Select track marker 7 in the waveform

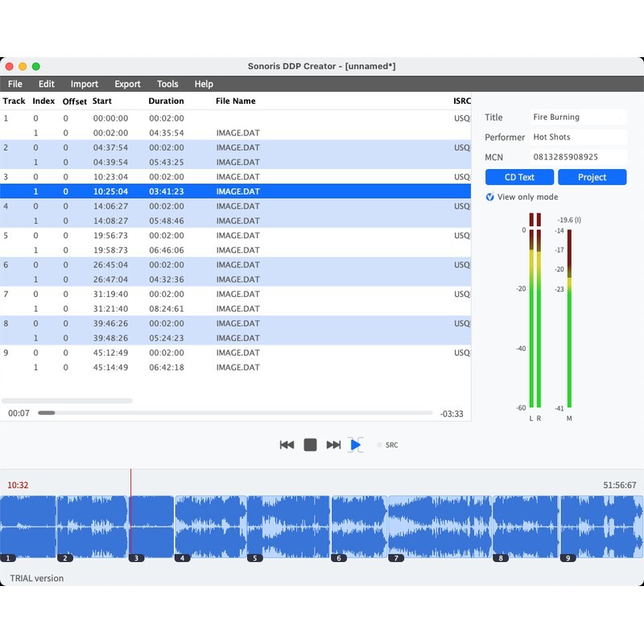click(395, 557)
